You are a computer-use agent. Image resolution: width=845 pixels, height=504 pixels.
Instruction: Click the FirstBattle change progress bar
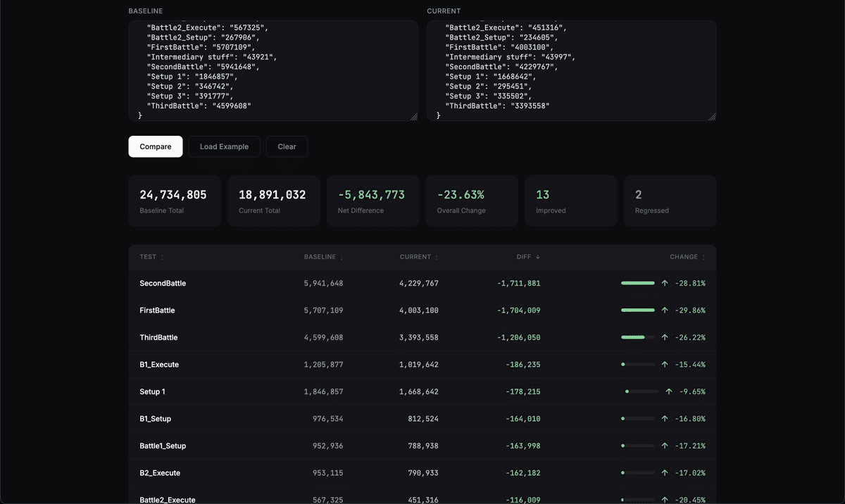click(x=637, y=310)
